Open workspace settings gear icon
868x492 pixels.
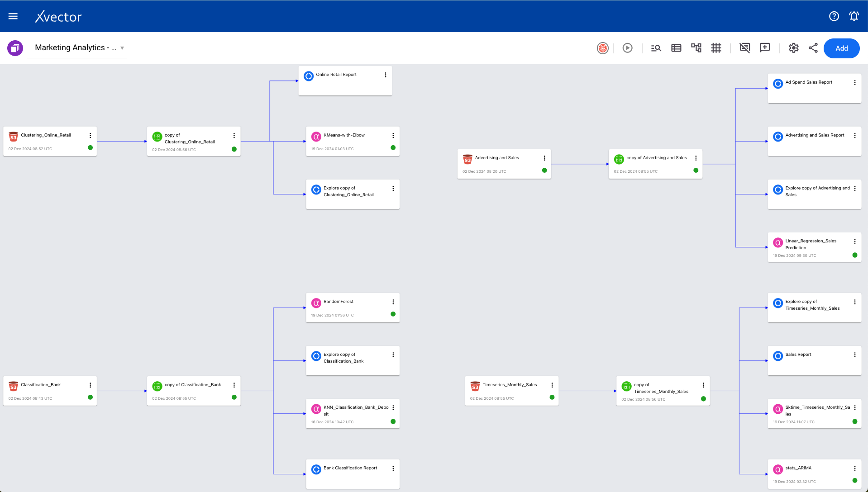793,48
